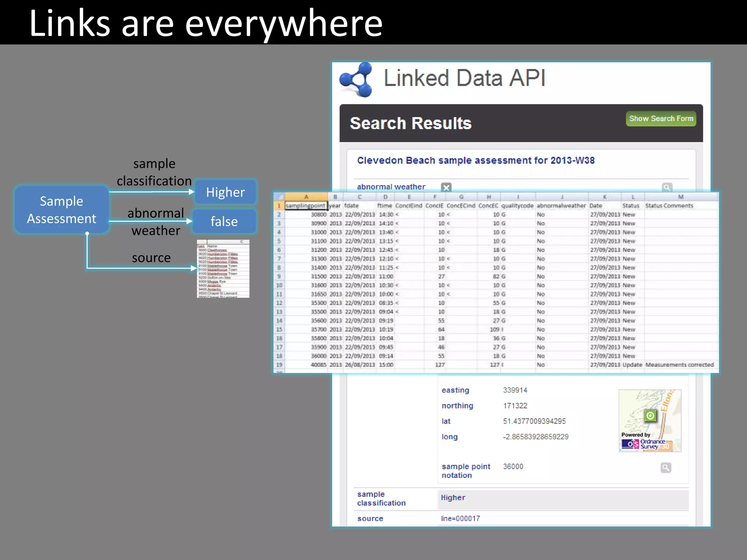Select spreadsheet row 2 header
The height and width of the screenshot is (560, 747).
pos(279,215)
